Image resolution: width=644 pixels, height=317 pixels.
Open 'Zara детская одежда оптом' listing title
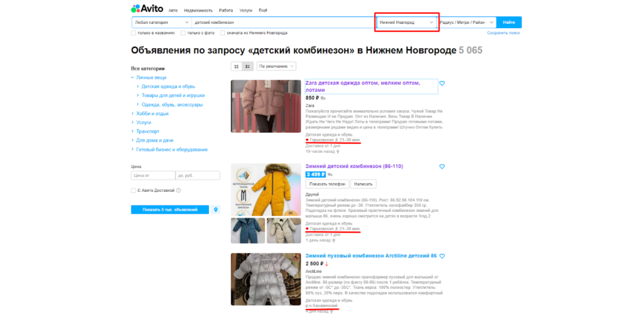coord(363,87)
